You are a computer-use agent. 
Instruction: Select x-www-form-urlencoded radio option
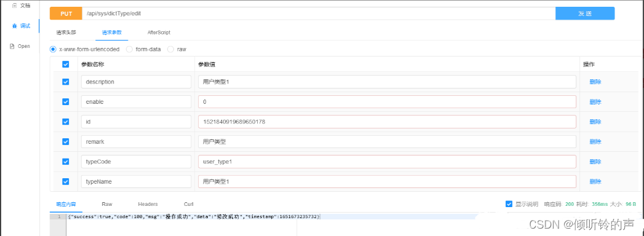tap(52, 49)
